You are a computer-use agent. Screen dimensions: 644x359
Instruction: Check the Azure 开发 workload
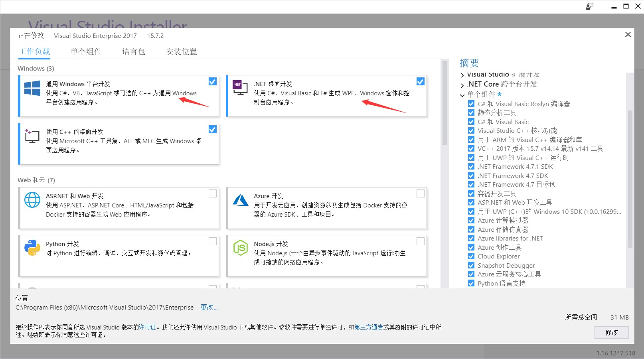(421, 193)
